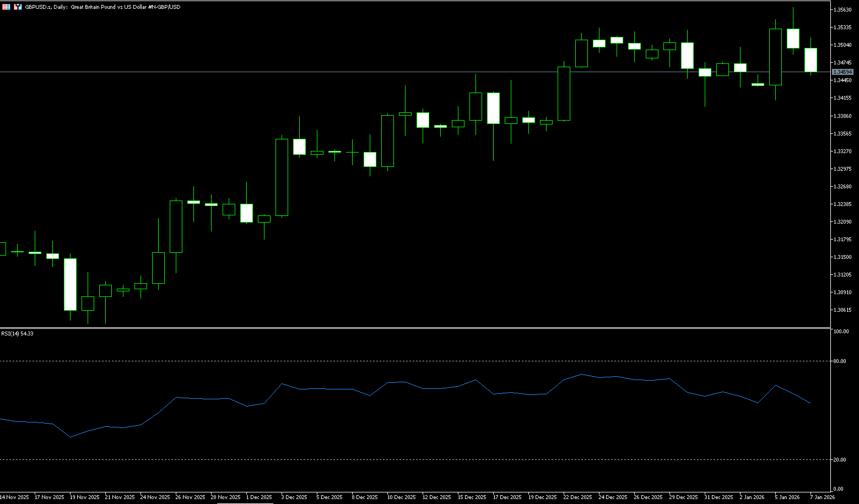The width and height of the screenshot is (859, 504).
Task: Click the large bearish candle on 19 Nov 2025
Action: (70, 284)
